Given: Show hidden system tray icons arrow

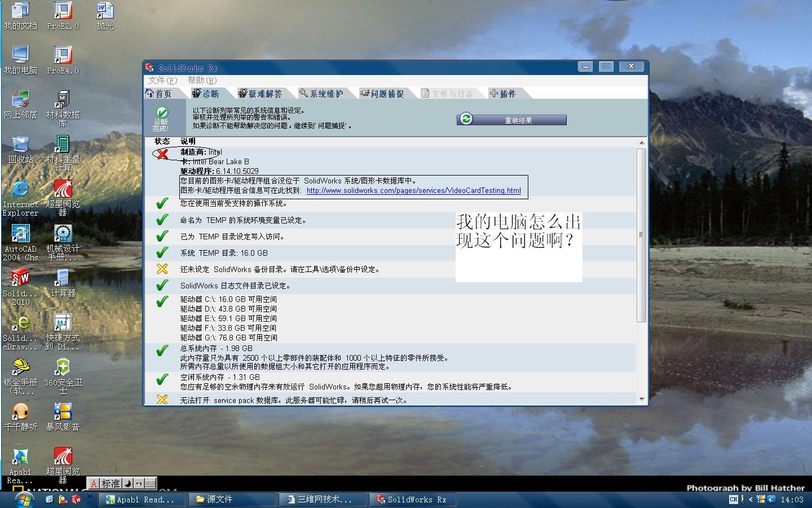Looking at the screenshot, I should point(751,500).
